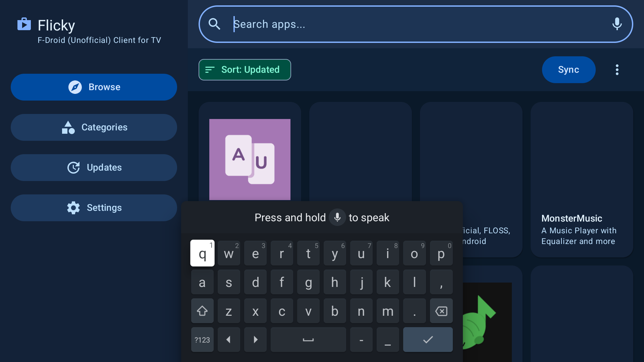Viewport: 644px width, 362px height.
Task: Open Settings from the sidebar
Action: 94,208
